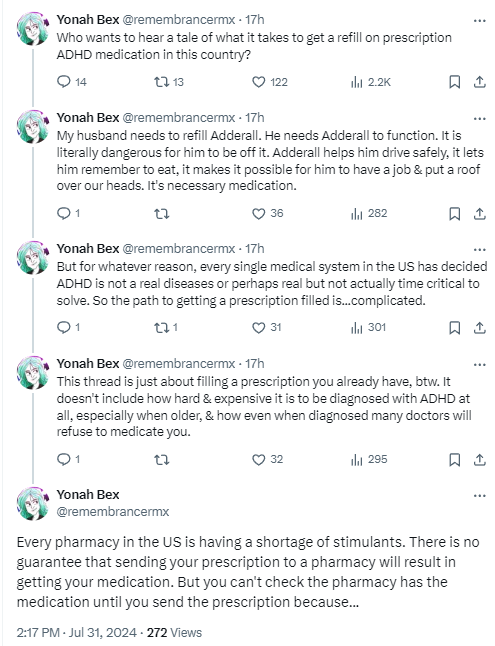495x646 pixels.
Task: View analytics showing 301 views
Action: 368,328
